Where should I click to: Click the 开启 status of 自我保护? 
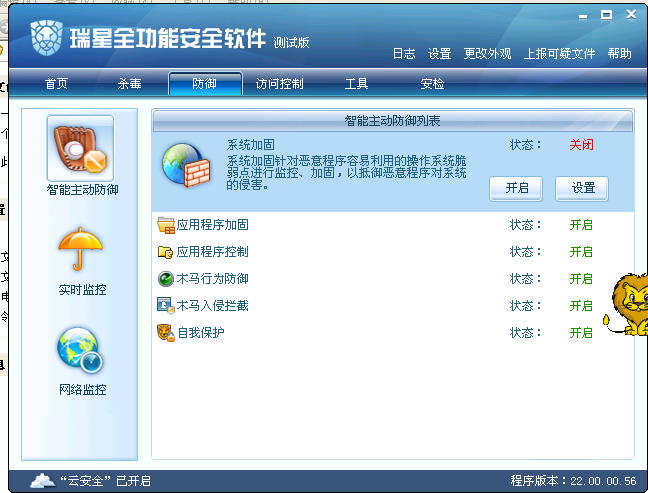[581, 333]
